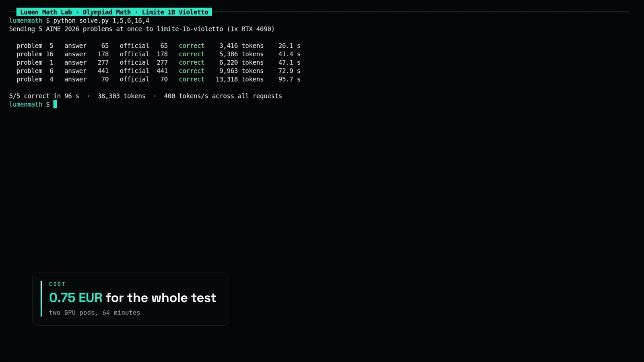Click the '47.1 s' timing value

[x=289, y=62]
